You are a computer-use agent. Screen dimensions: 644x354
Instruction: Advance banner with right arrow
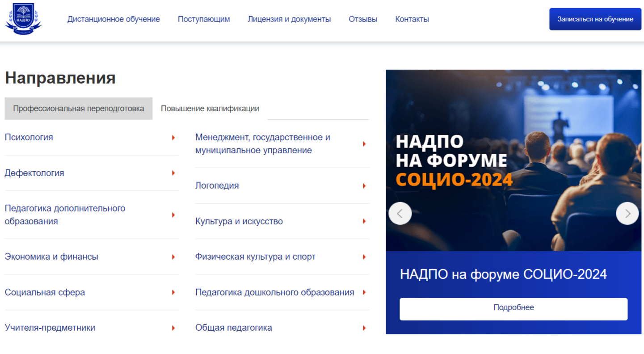point(627,214)
